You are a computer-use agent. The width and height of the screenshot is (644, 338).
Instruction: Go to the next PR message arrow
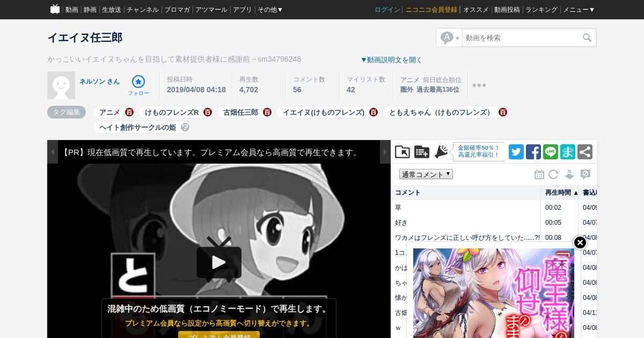[x=385, y=152]
